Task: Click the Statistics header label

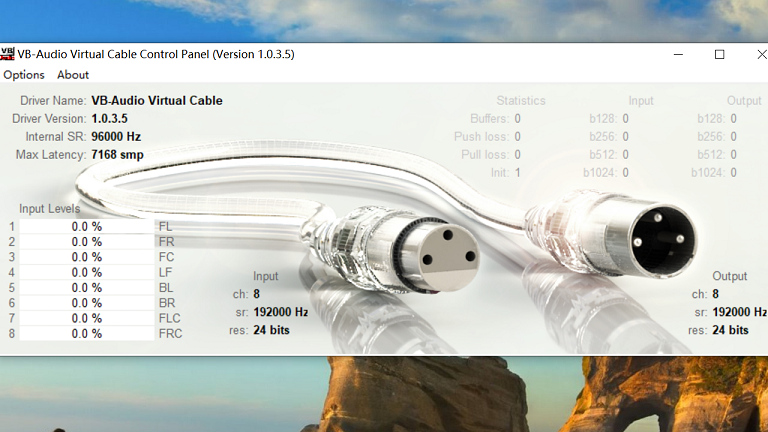Action: [x=521, y=100]
